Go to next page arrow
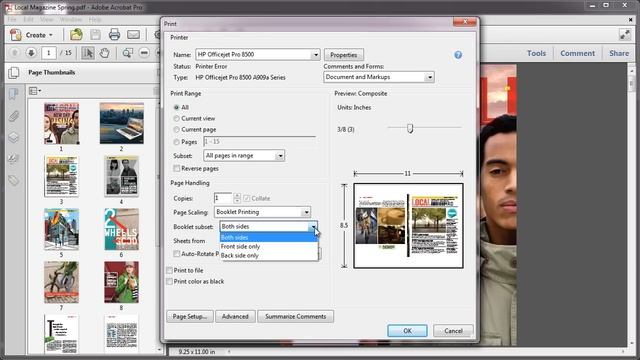Image resolution: width=640 pixels, height=360 pixels. tap(31, 53)
